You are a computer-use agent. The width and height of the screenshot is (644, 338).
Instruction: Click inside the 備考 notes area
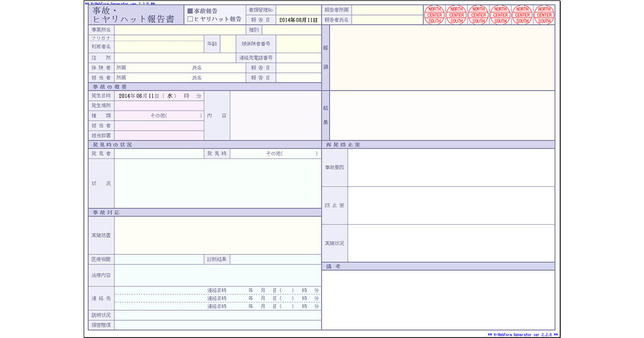click(x=438, y=300)
